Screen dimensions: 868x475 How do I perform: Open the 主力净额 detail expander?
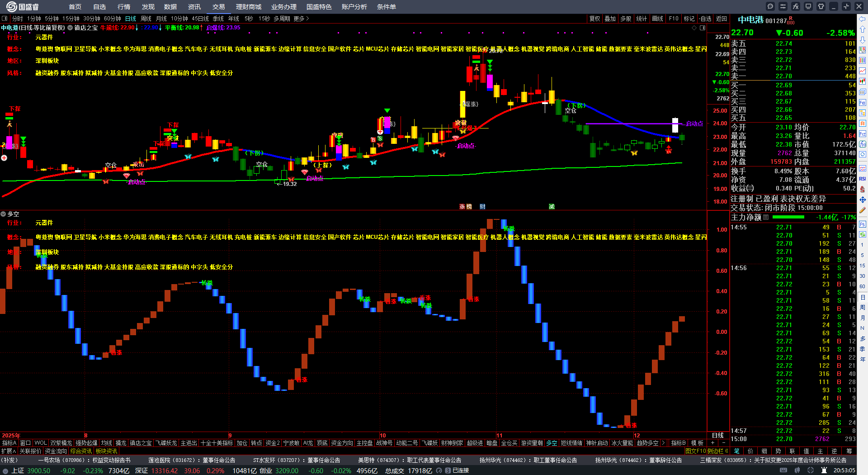point(766,217)
